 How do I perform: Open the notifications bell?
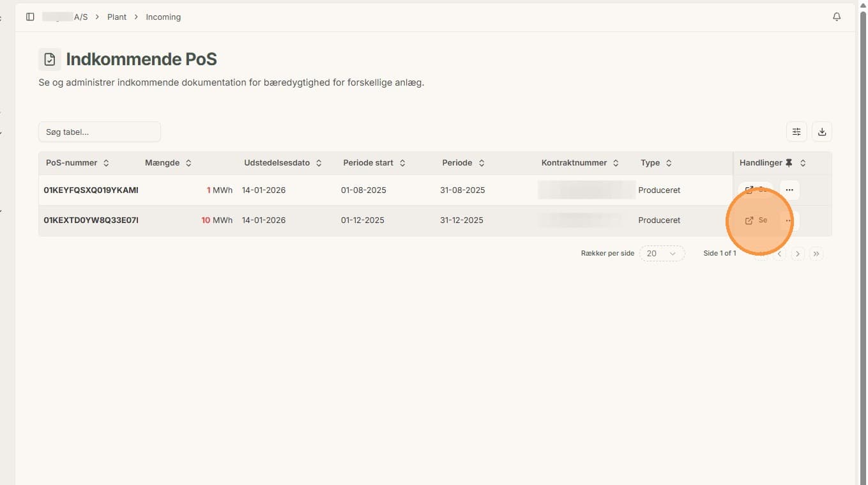(x=837, y=17)
